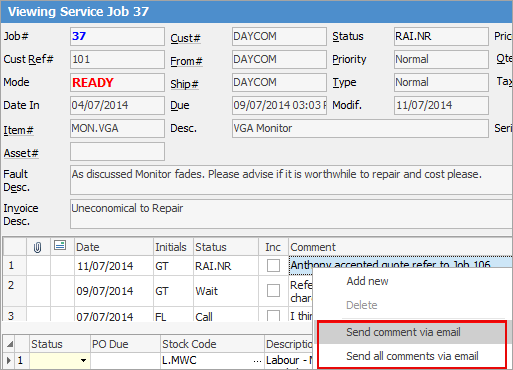Click the row indicator arrow in stock grid
The image size is (513, 370).
pyautogui.click(x=9, y=360)
